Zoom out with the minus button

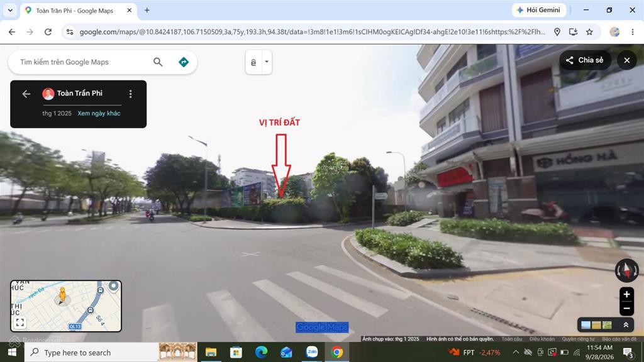626,308
